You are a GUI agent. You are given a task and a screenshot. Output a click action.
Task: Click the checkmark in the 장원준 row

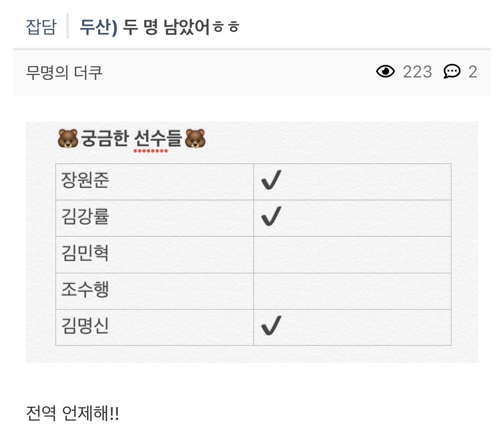tap(271, 180)
